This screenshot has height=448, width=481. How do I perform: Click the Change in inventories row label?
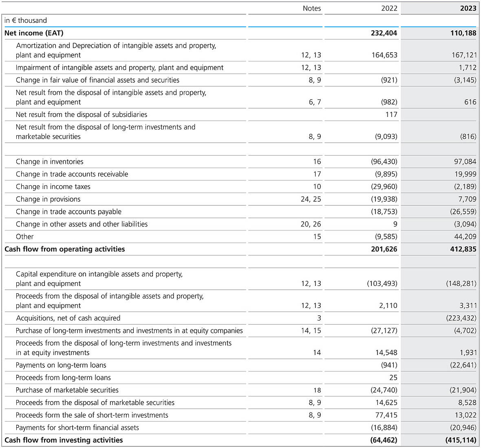point(49,162)
